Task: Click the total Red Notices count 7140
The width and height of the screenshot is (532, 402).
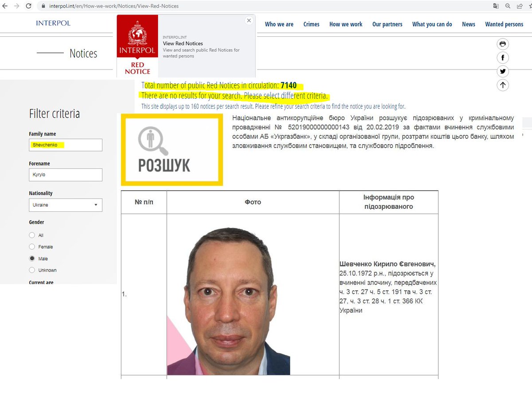Action: [289, 86]
